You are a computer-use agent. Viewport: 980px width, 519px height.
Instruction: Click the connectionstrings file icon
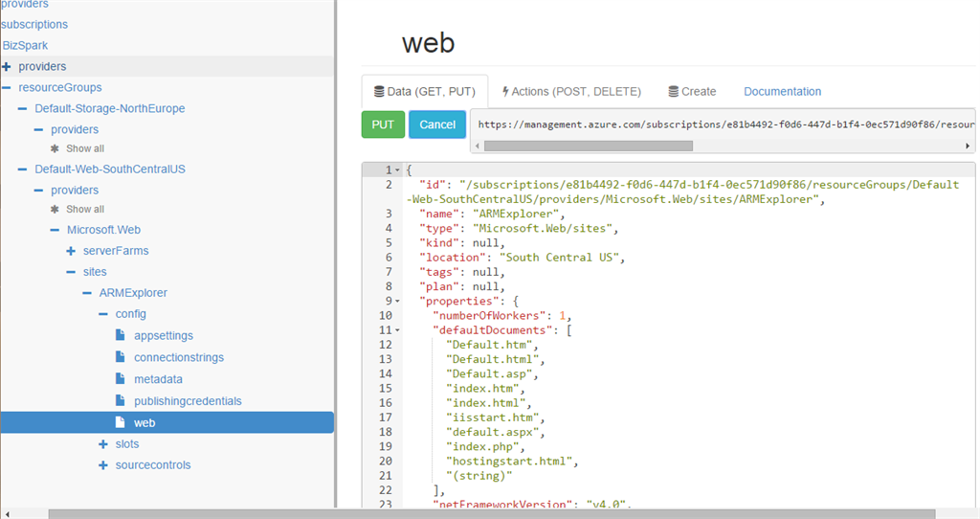[121, 357]
